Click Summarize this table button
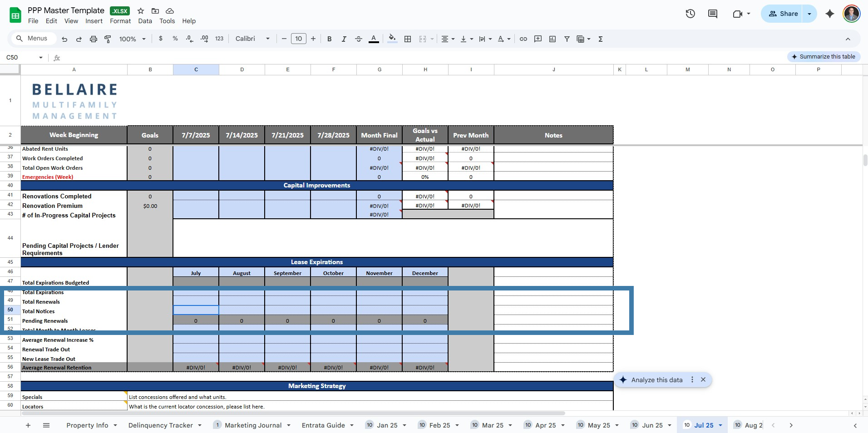Screen dimensions: 868x433 [823, 57]
